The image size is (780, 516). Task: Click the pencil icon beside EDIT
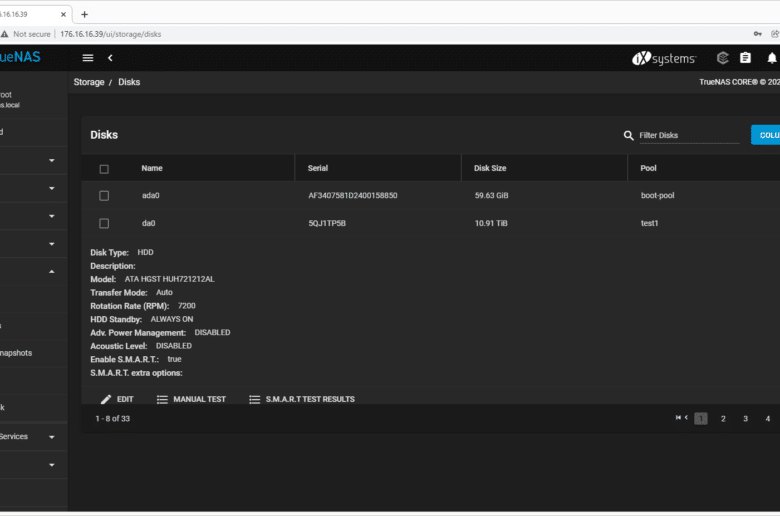click(x=105, y=399)
